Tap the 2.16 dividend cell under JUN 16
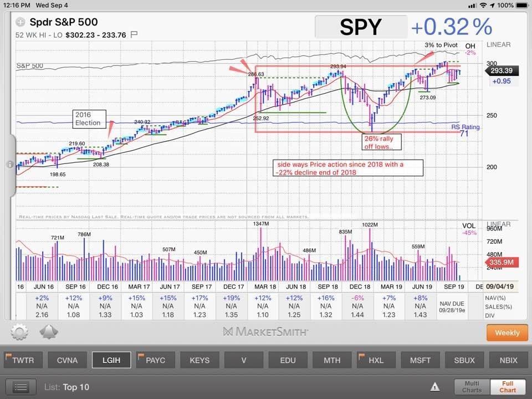 point(42,315)
